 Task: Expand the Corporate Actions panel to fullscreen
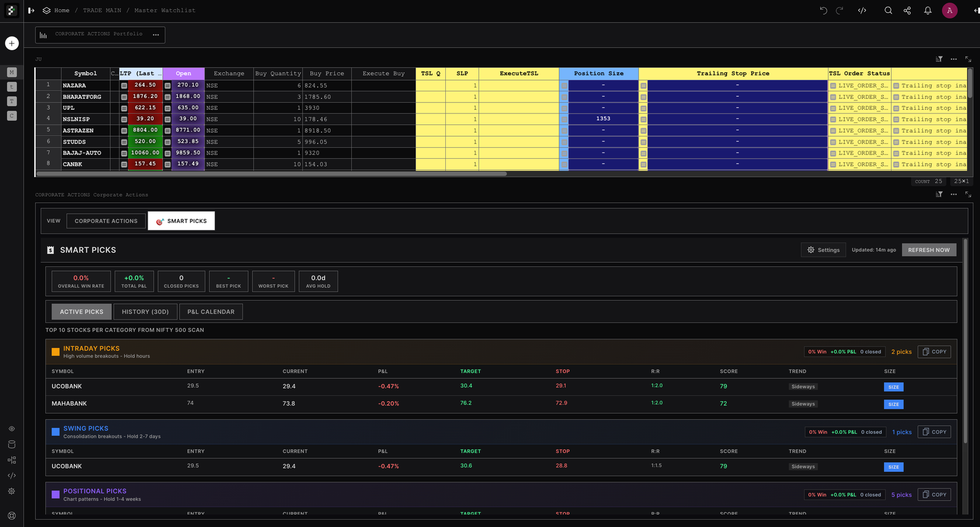968,194
